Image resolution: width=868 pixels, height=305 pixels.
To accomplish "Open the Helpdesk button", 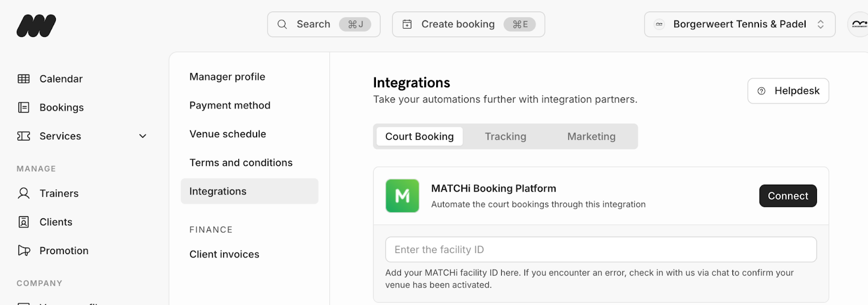I will [x=788, y=91].
